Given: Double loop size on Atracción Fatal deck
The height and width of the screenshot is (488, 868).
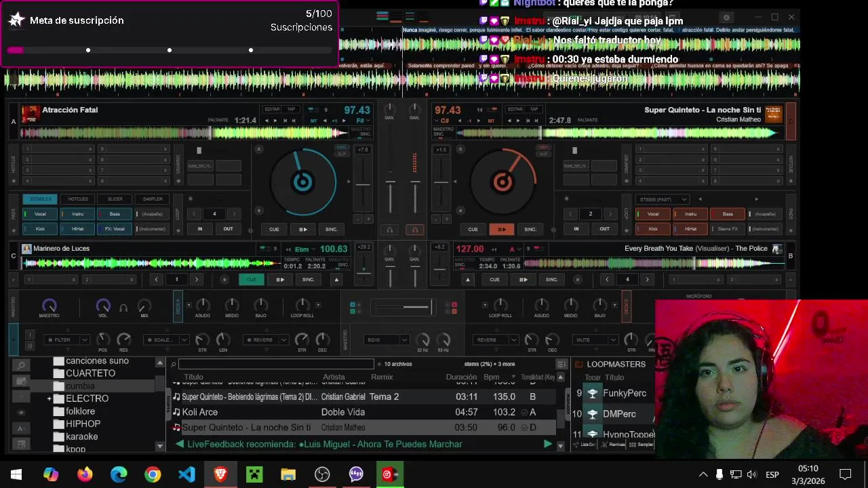Looking at the screenshot, I should click(234, 213).
